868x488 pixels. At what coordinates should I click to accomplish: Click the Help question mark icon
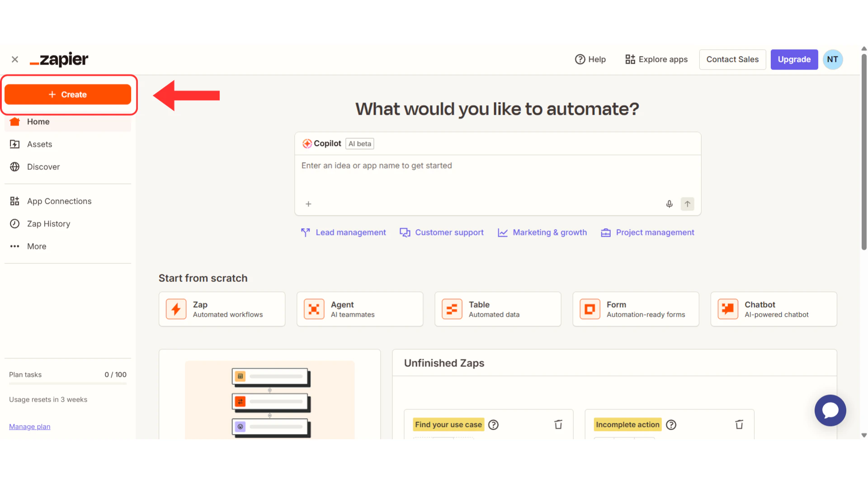click(x=579, y=59)
